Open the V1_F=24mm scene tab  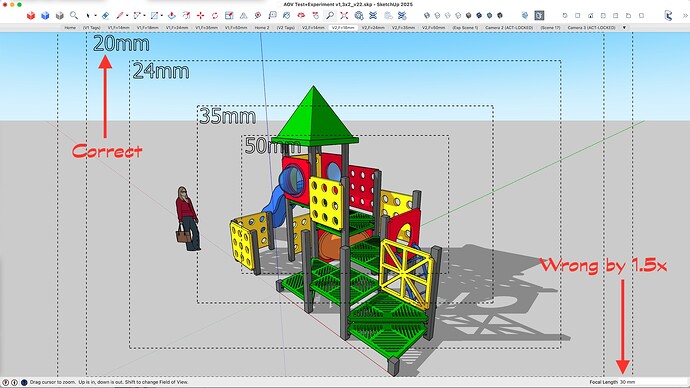tap(176, 27)
